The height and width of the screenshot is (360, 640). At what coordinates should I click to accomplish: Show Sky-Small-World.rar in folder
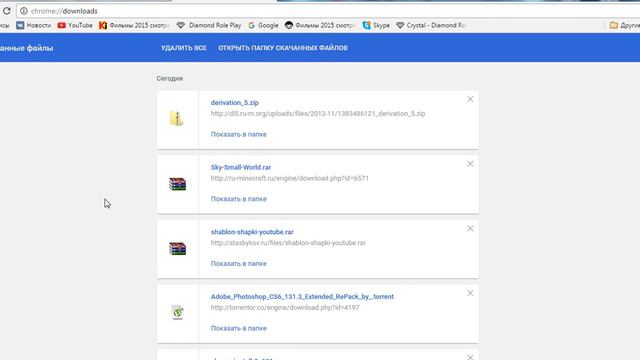click(x=239, y=199)
